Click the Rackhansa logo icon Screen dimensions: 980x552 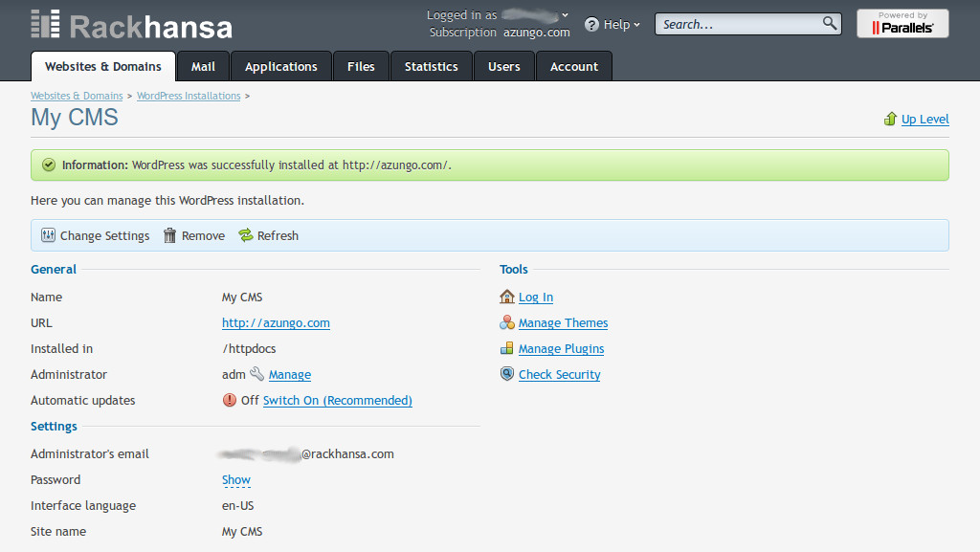45,24
